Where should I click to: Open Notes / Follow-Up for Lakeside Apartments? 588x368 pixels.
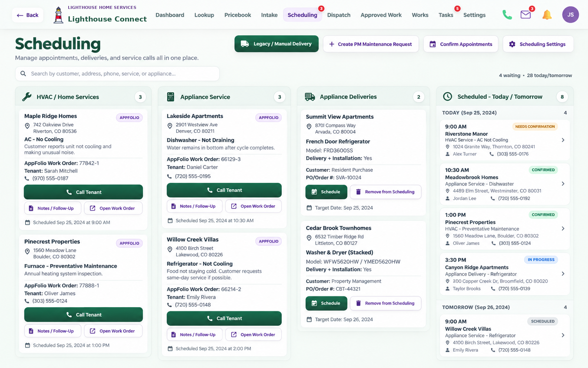coord(194,206)
